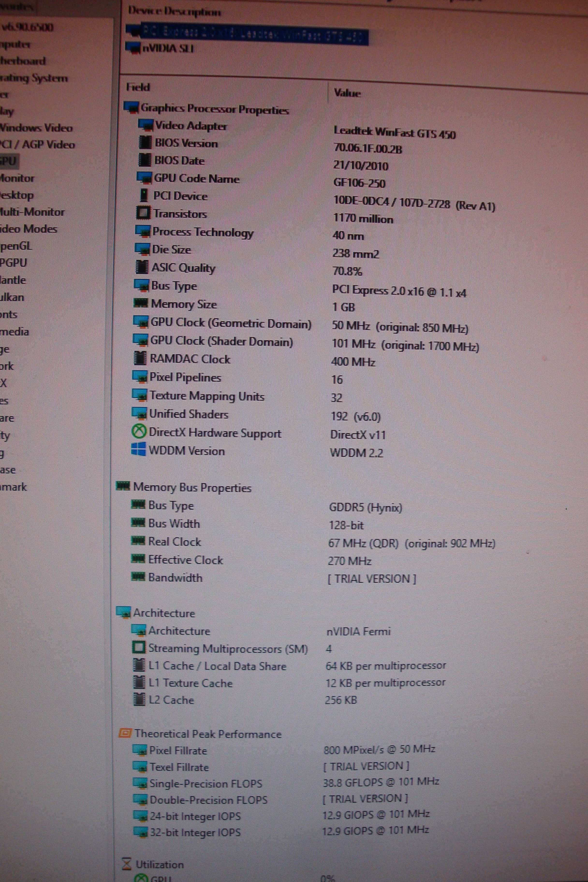This screenshot has height=882, width=588.
Task: Click the Video Adapter row icon
Action: [146, 125]
